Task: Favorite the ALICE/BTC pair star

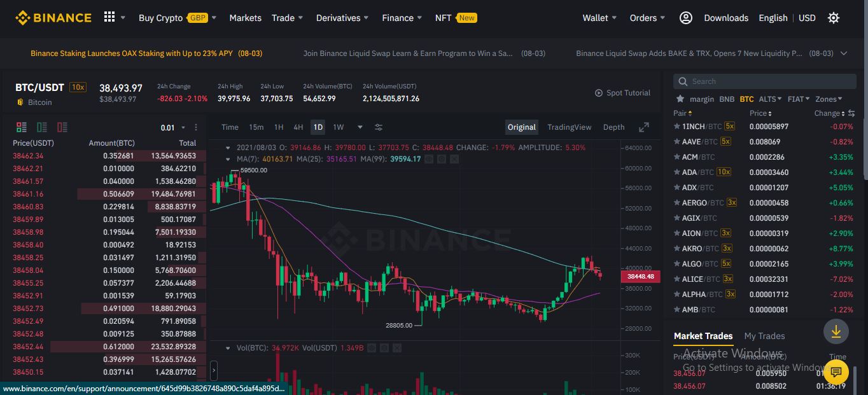Action: [676, 279]
